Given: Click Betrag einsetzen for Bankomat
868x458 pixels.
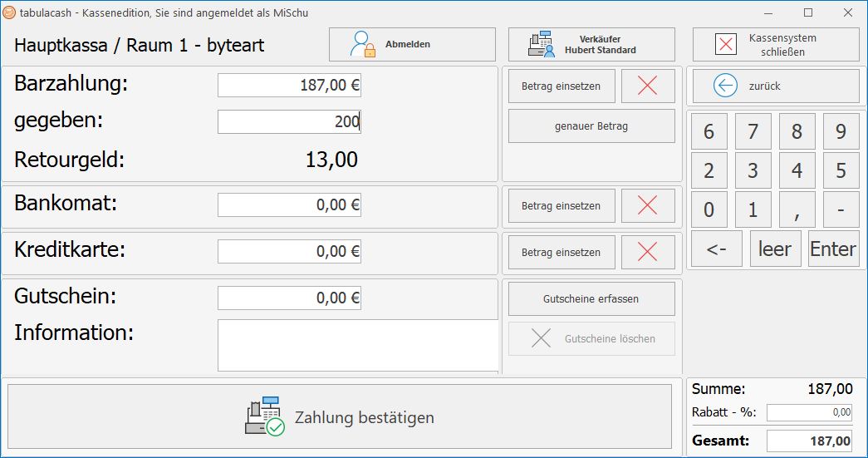Looking at the screenshot, I should 562,205.
